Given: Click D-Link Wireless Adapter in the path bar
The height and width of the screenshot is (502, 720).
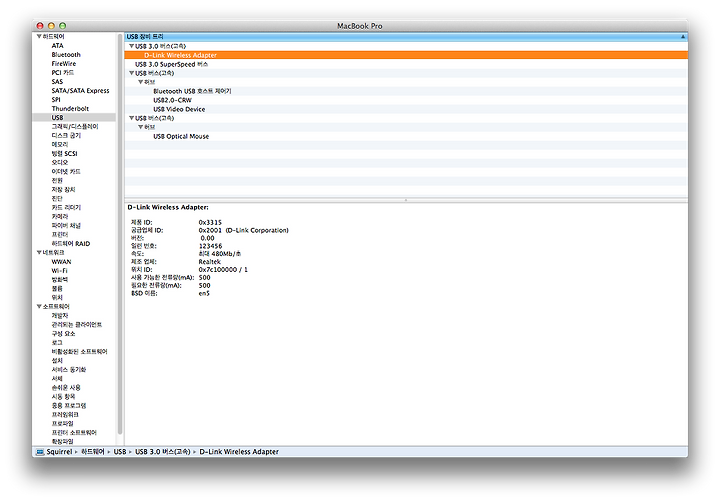Looking at the screenshot, I should point(239,451).
